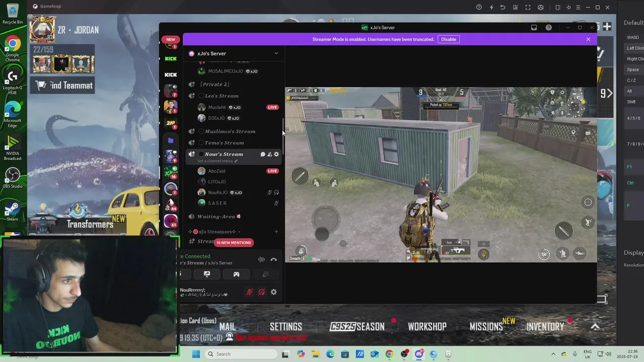This screenshot has height=362, width=644.
Task: Dismiss the Streamer Mode banner
Action: (x=588, y=39)
